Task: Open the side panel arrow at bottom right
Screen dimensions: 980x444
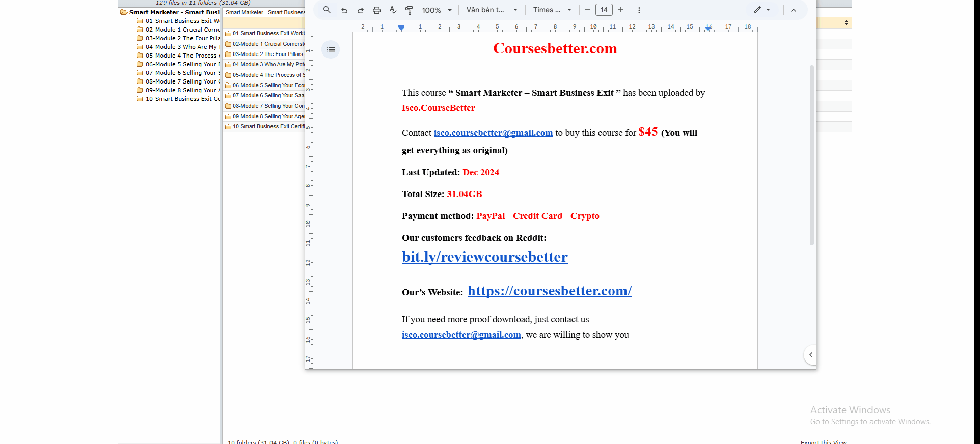Action: tap(810, 355)
